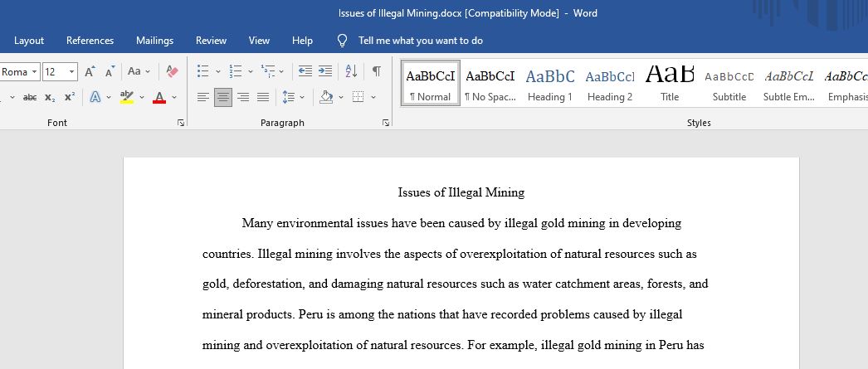Open the Mailings tab
The width and height of the screenshot is (868, 369).
[154, 41]
